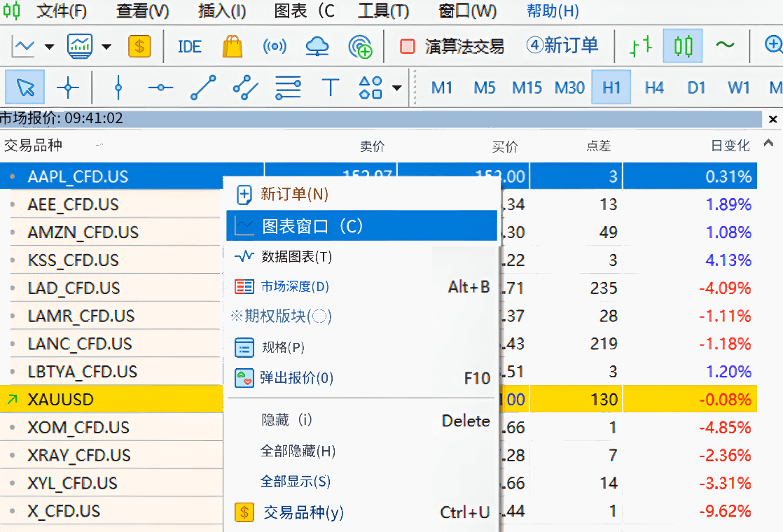Image resolution: width=783 pixels, height=532 pixels.
Task: Open the cloud VPS hosting icon
Action: 317,47
